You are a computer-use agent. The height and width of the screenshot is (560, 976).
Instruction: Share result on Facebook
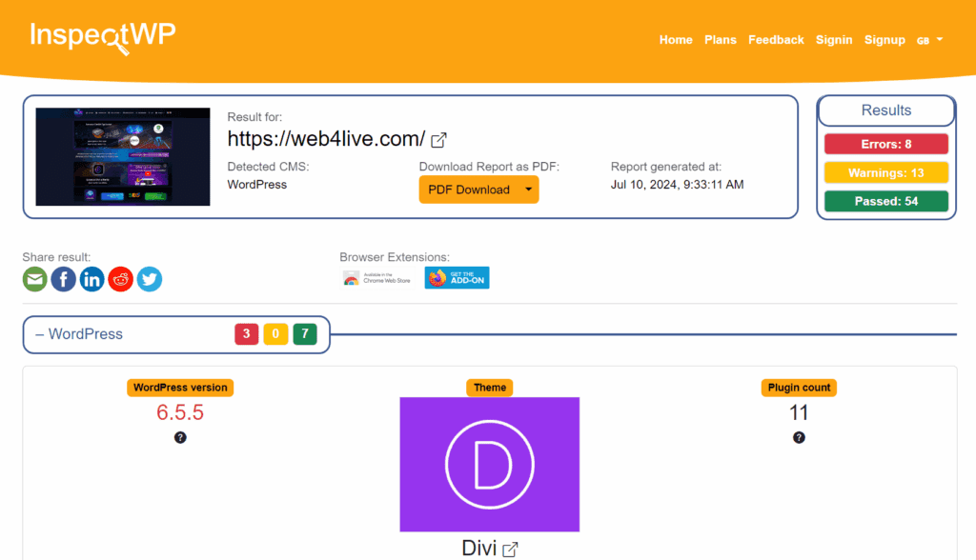click(x=64, y=279)
